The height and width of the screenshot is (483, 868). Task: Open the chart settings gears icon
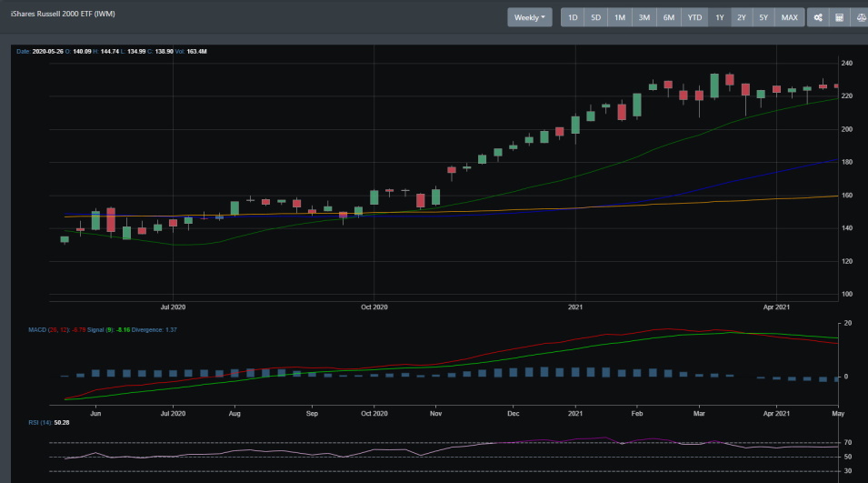(818, 17)
